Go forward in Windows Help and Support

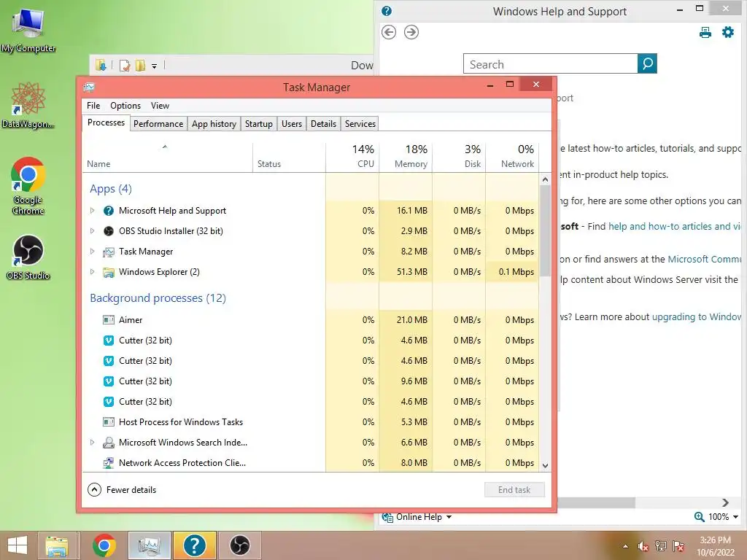point(411,32)
